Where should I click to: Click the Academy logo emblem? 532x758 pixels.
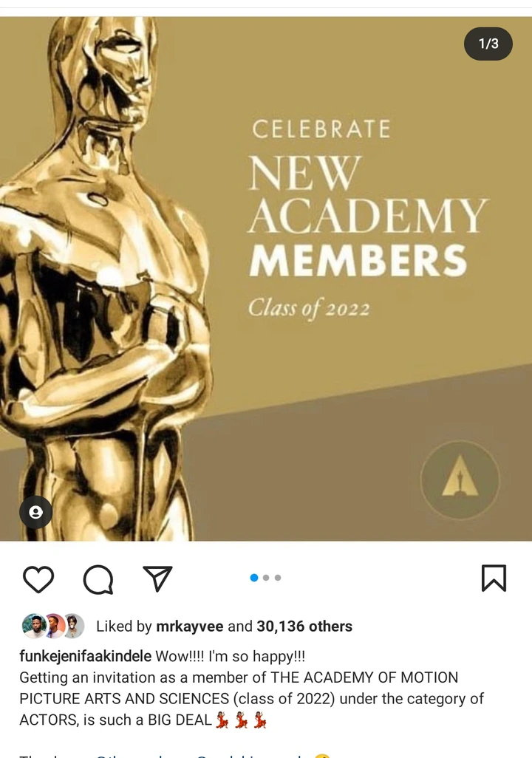pyautogui.click(x=460, y=480)
